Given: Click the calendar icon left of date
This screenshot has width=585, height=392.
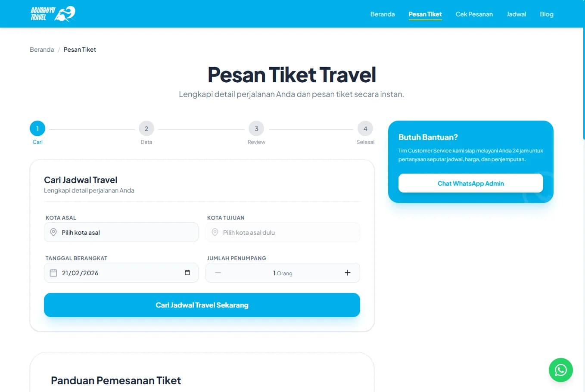Looking at the screenshot, I should (x=53, y=273).
